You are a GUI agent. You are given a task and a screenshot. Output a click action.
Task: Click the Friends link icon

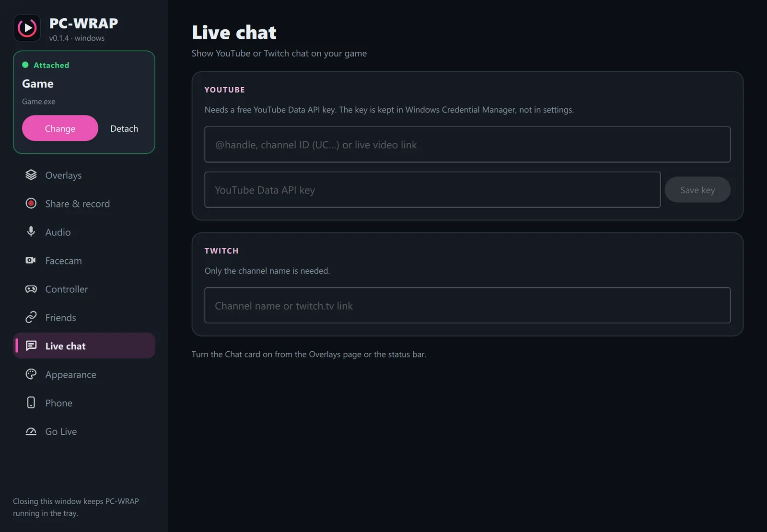(31, 317)
